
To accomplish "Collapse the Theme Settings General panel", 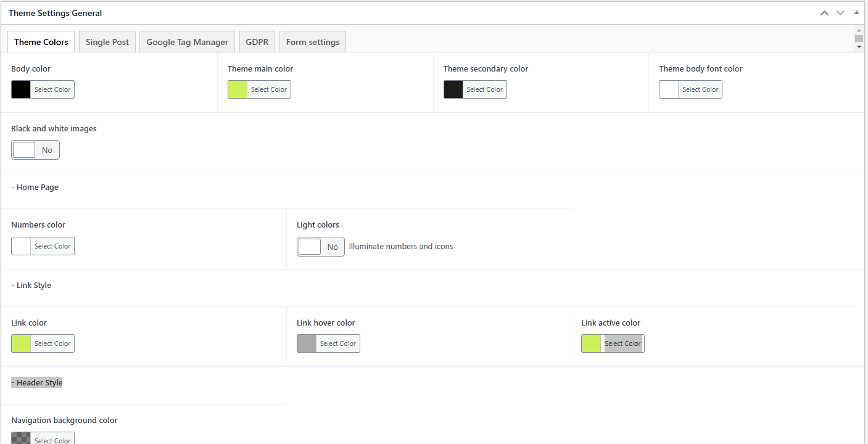I will pos(856,13).
